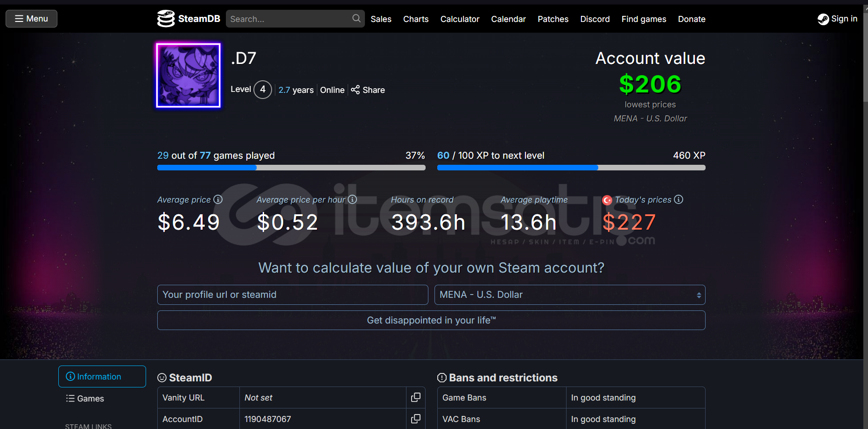Click Get disappointed in your life button
868x429 pixels.
pyautogui.click(x=431, y=320)
